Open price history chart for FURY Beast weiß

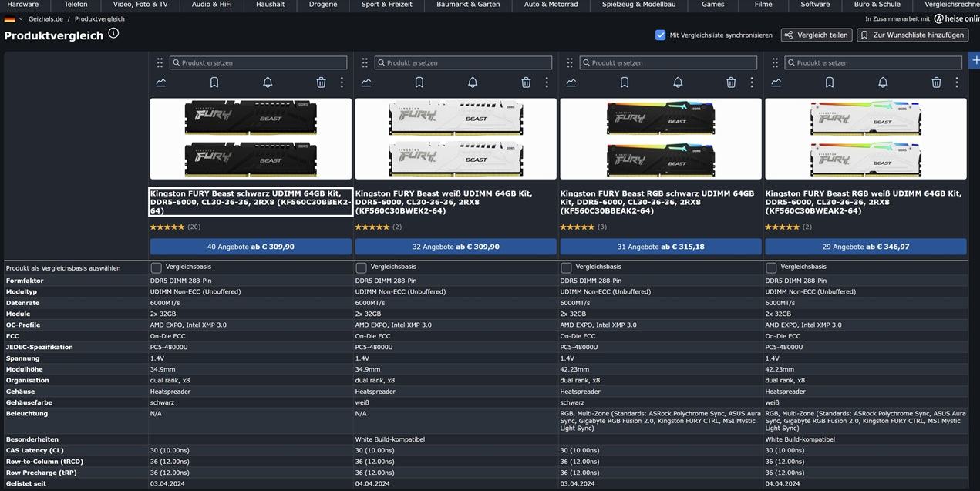[365, 82]
